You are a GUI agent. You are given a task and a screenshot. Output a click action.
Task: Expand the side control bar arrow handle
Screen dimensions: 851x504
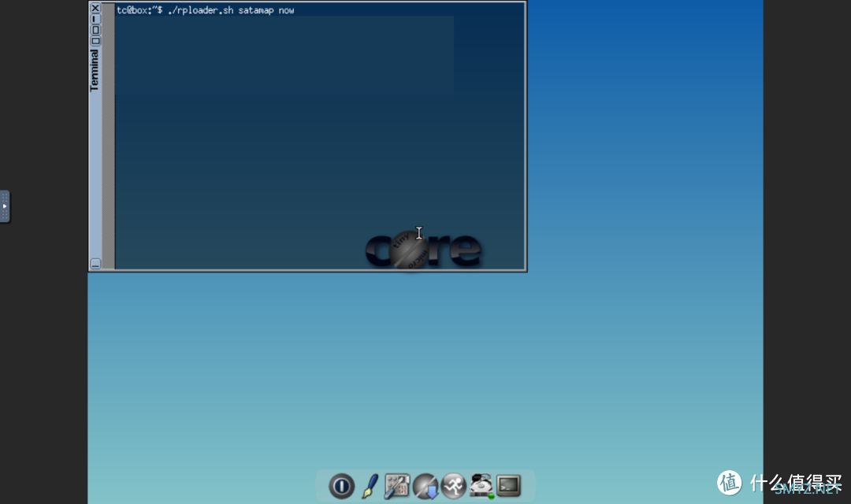click(5, 206)
